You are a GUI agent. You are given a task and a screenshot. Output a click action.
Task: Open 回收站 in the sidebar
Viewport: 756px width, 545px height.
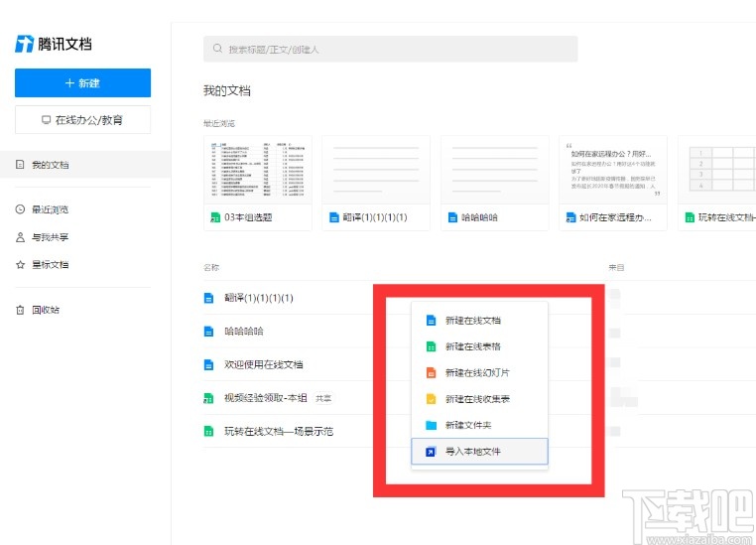click(46, 310)
